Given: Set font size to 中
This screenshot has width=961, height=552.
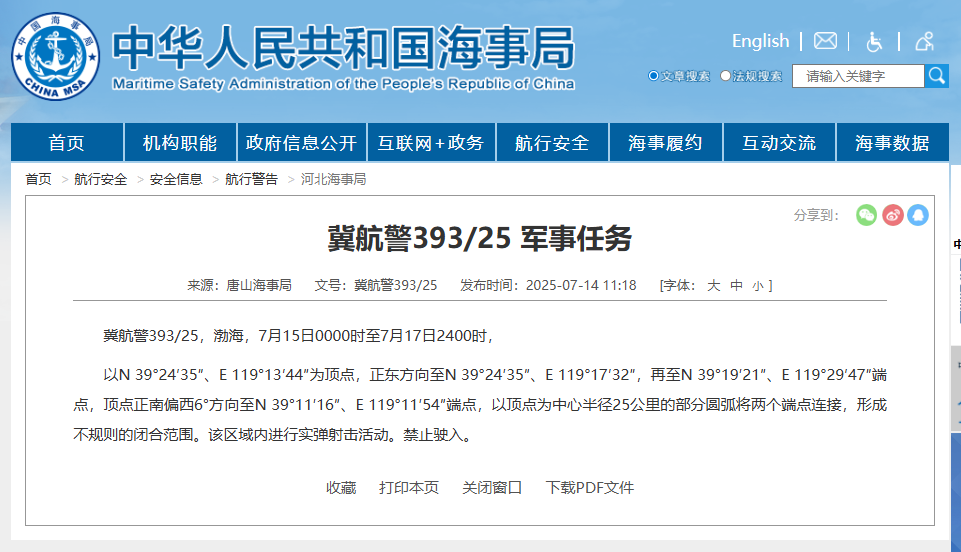Looking at the screenshot, I should 737,285.
